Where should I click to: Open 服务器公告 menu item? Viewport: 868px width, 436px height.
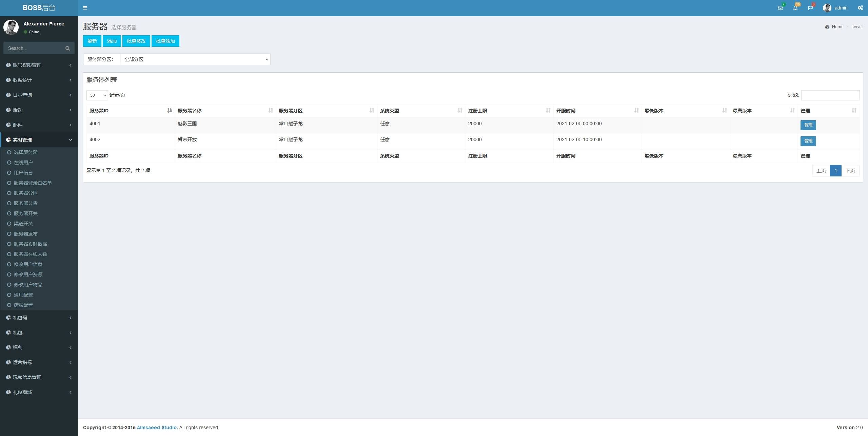click(25, 203)
